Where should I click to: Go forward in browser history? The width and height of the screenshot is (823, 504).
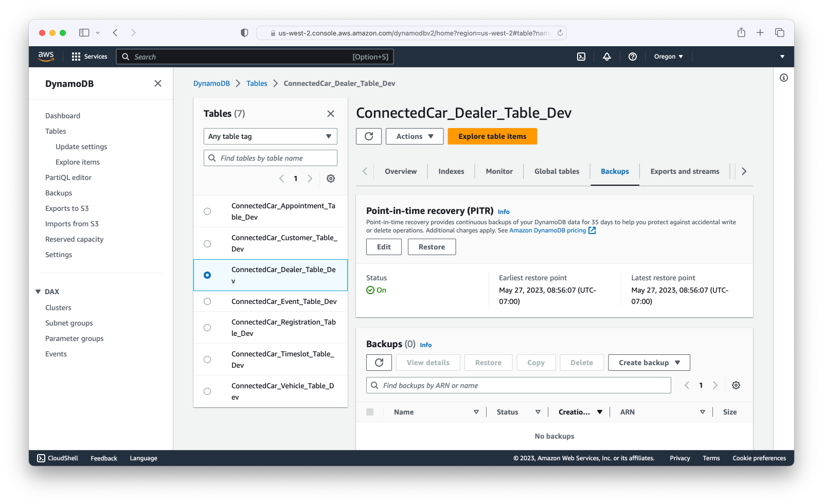coord(133,32)
